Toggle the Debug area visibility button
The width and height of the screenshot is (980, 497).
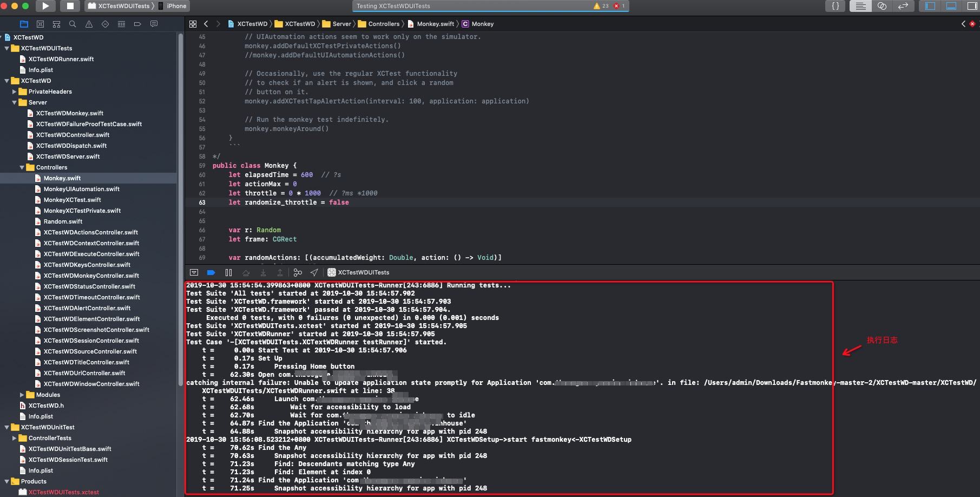(x=951, y=6)
